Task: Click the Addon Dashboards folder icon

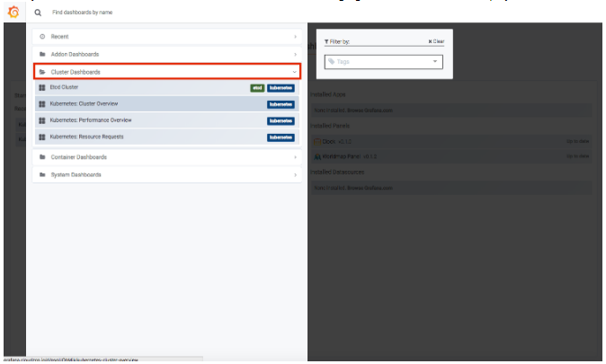Action: pos(42,54)
